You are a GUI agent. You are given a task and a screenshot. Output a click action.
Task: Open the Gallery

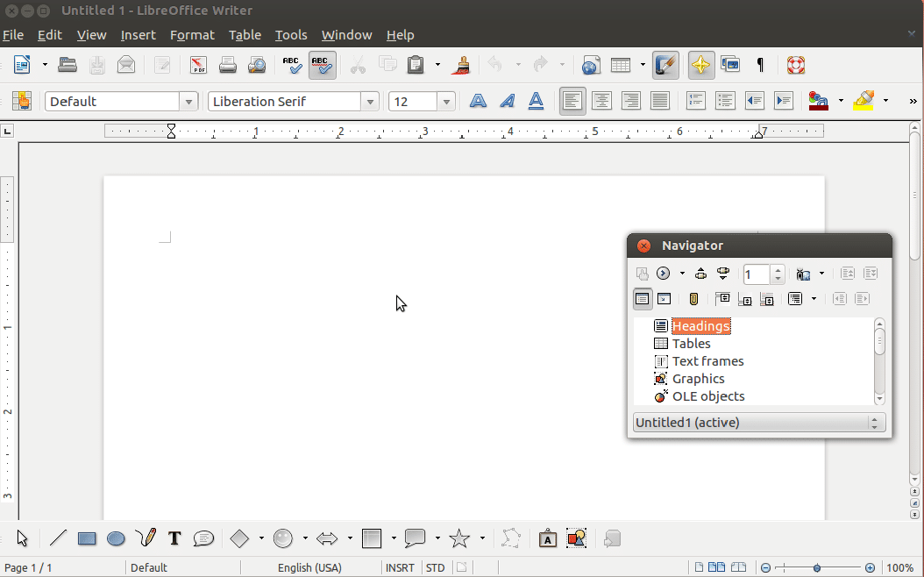[x=730, y=64]
